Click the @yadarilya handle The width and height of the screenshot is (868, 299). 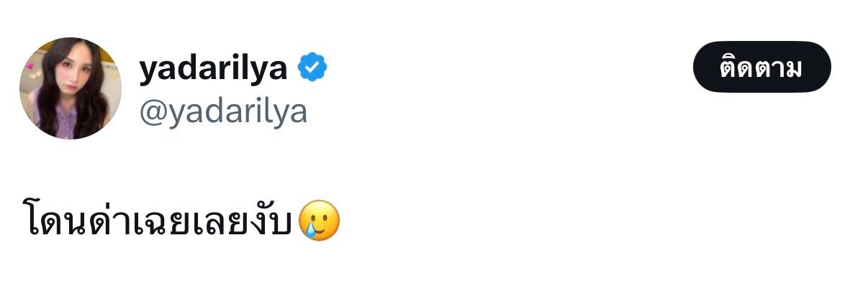223,111
